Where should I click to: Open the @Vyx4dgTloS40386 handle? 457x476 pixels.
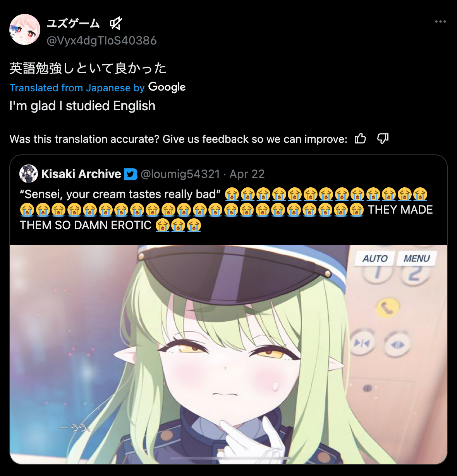(x=101, y=40)
